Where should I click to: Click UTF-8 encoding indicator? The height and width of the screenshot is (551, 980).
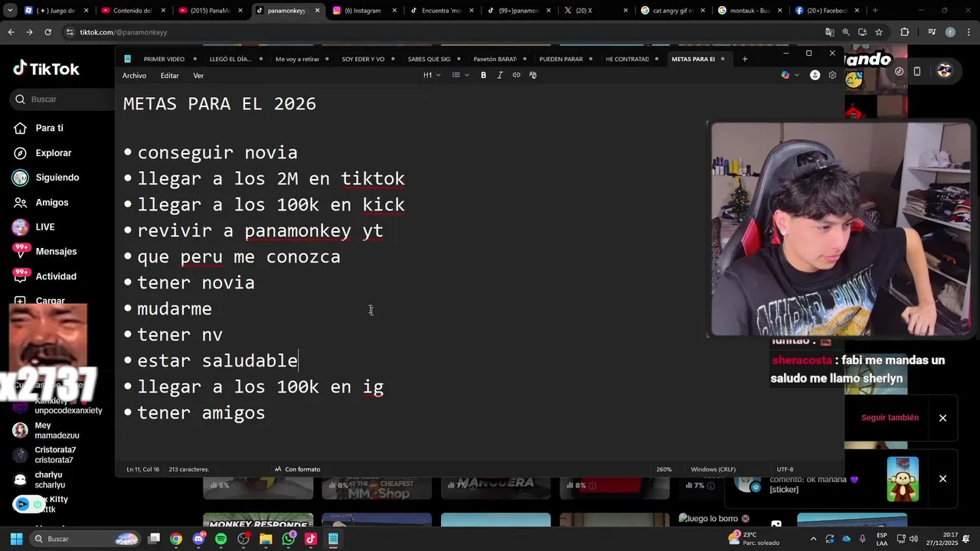pyautogui.click(x=785, y=469)
